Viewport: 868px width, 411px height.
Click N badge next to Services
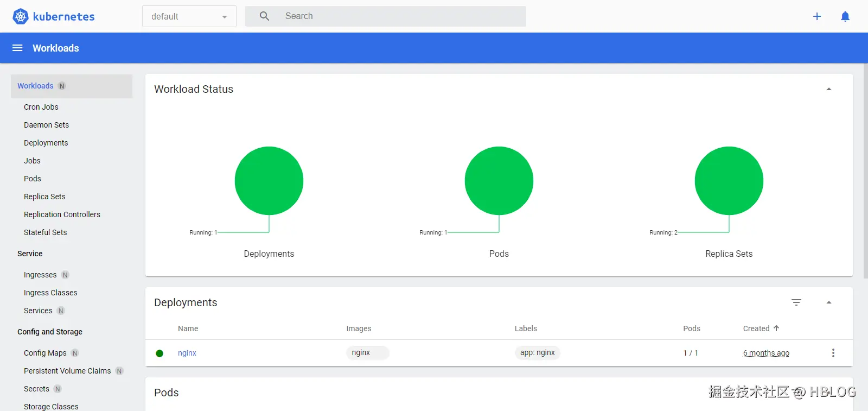[x=61, y=311]
